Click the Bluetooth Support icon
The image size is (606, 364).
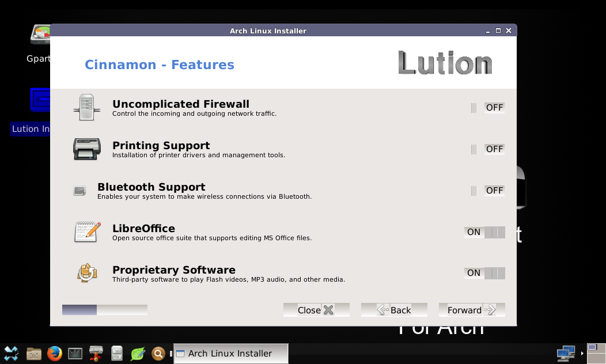pos(79,191)
